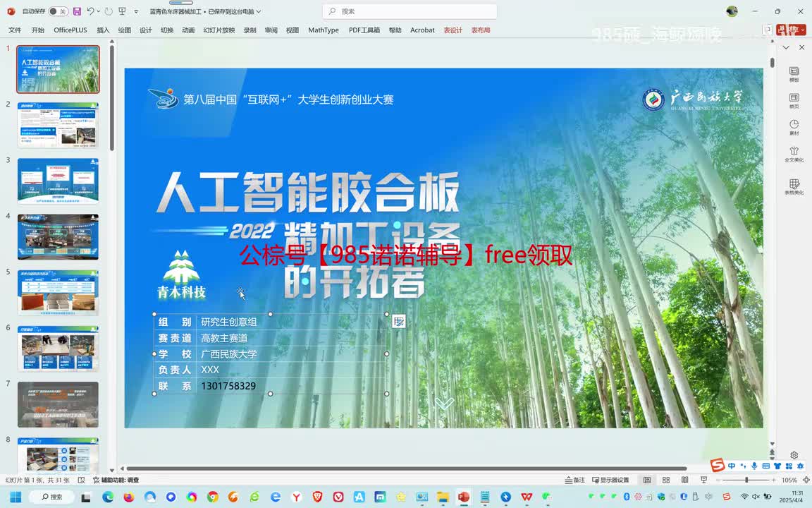
Task: Click the purple Save icon
Action: pos(77,11)
